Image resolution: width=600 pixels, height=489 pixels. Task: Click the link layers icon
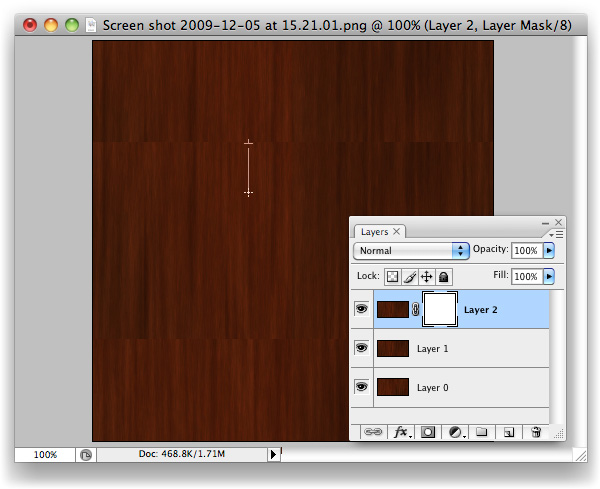pyautogui.click(x=373, y=432)
